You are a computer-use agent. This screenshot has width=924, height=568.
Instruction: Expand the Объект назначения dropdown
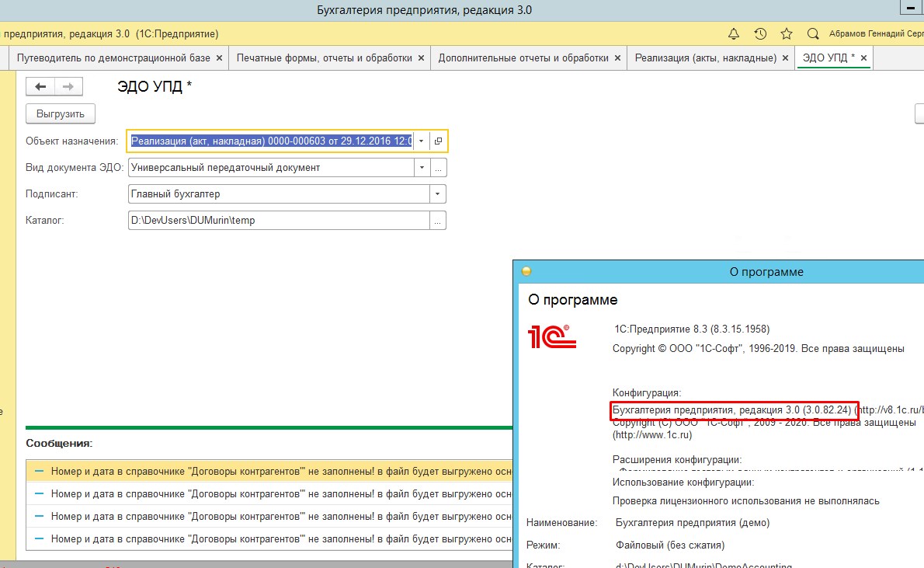coord(421,141)
